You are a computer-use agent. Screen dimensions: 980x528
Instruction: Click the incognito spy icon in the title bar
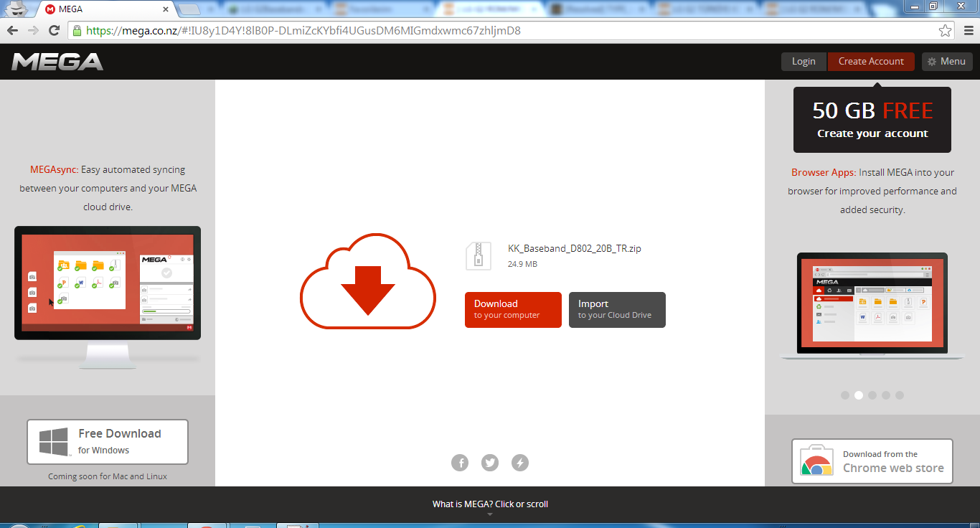pos(16,9)
